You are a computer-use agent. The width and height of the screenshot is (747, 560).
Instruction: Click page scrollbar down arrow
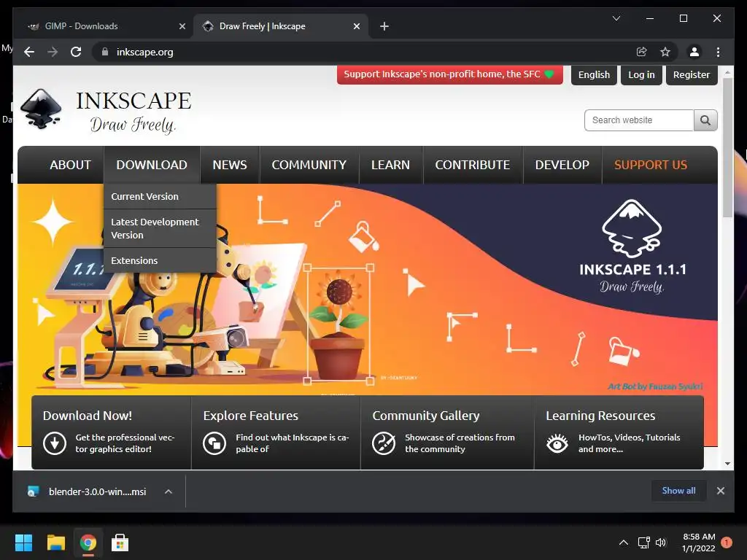pos(727,463)
